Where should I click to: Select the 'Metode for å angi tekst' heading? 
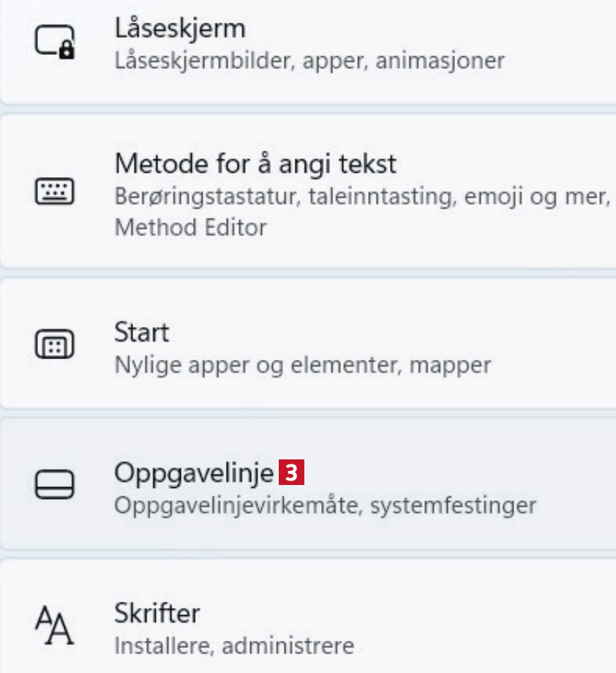[255, 162]
